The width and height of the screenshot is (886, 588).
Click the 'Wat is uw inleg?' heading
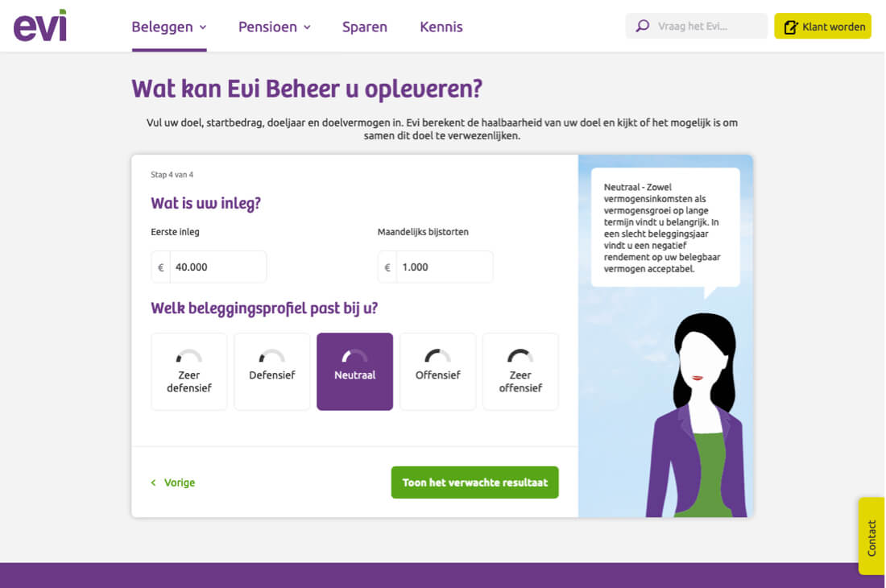tap(205, 203)
